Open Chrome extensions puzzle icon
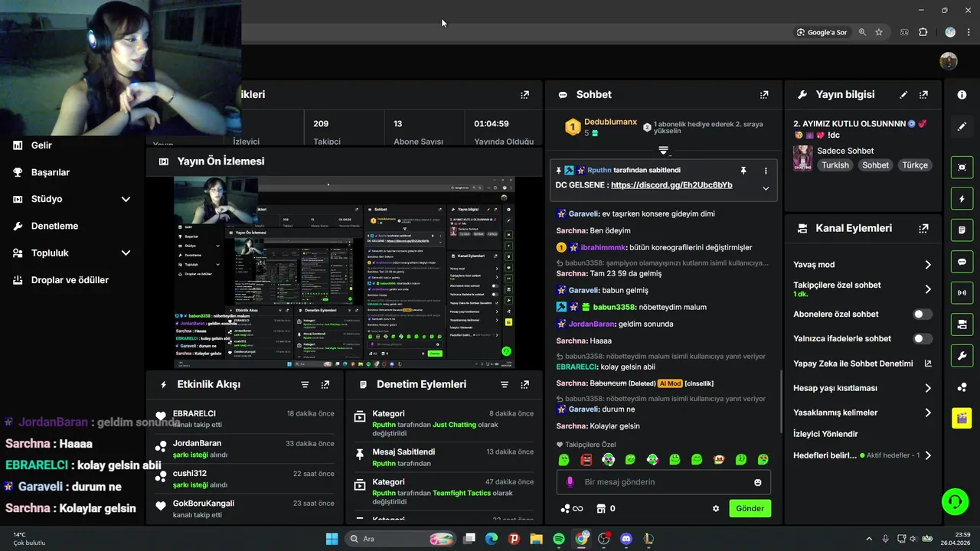 pos(923,32)
